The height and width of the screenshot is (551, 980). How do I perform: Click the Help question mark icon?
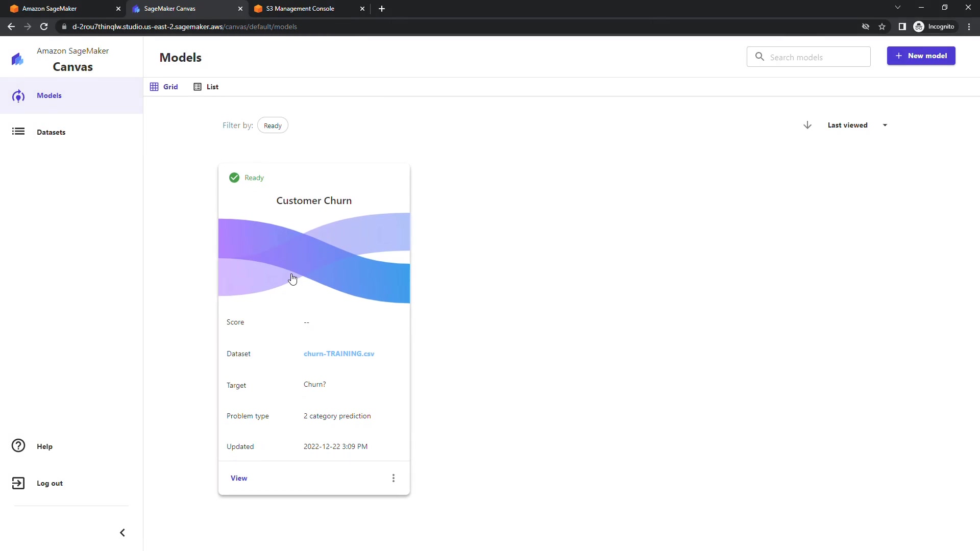(x=18, y=446)
